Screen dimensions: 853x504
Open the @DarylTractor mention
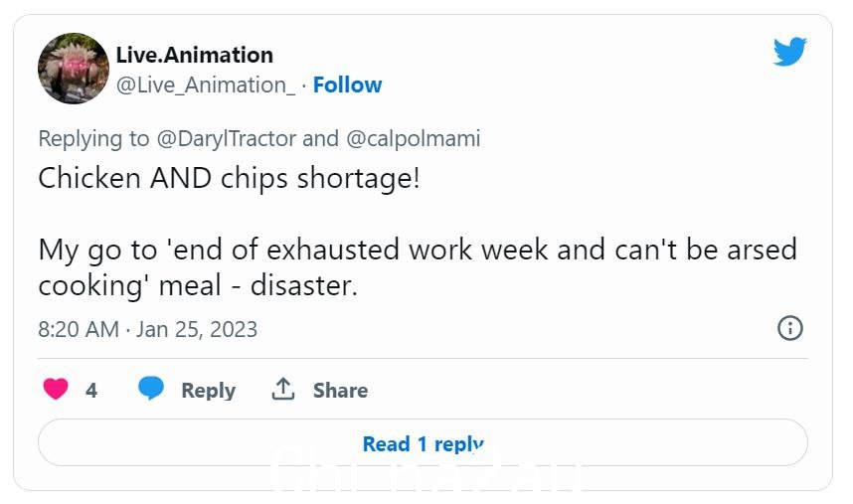227,138
